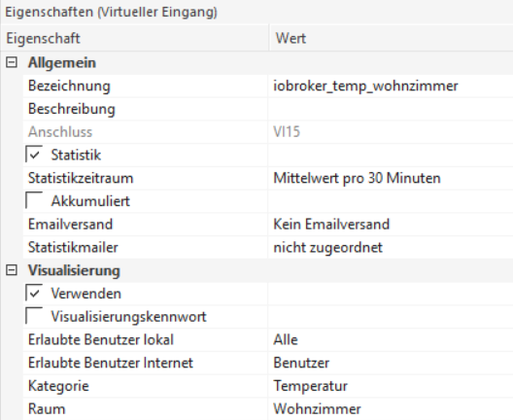Open the Statistikzeitraum value Mittelwert pro 30 Minuten
This screenshot has height=420, width=513.
click(x=391, y=178)
